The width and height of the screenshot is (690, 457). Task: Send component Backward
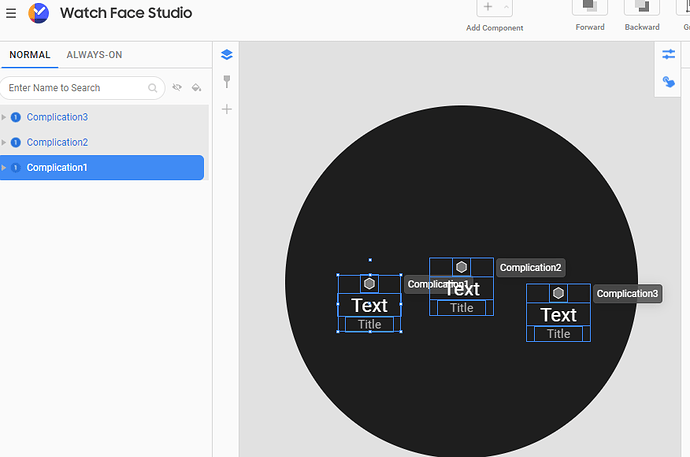642,8
